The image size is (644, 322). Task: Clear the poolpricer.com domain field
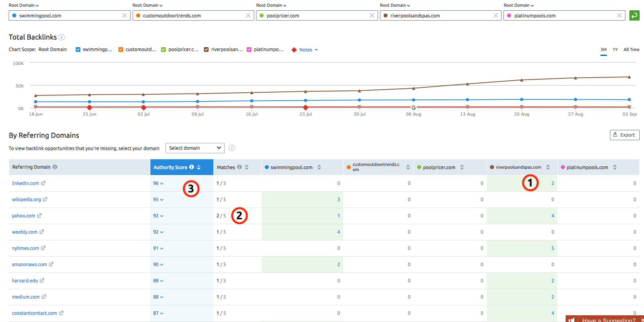[x=372, y=15]
